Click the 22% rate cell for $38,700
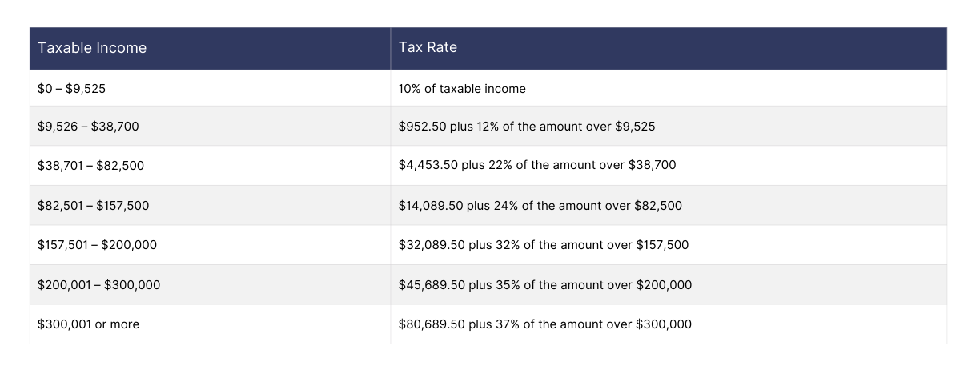 point(537,165)
